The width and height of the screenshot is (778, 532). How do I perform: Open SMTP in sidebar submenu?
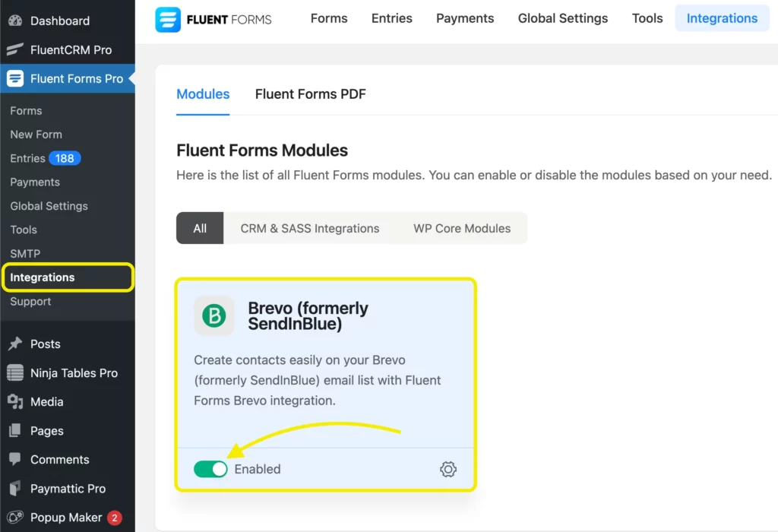click(x=25, y=254)
